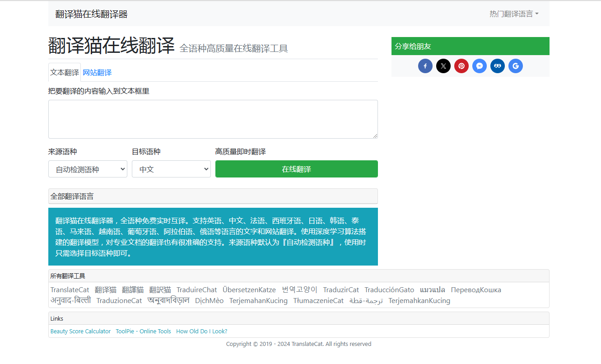
Task: Open the ÜbersetzenKatze link
Action: [249, 289]
